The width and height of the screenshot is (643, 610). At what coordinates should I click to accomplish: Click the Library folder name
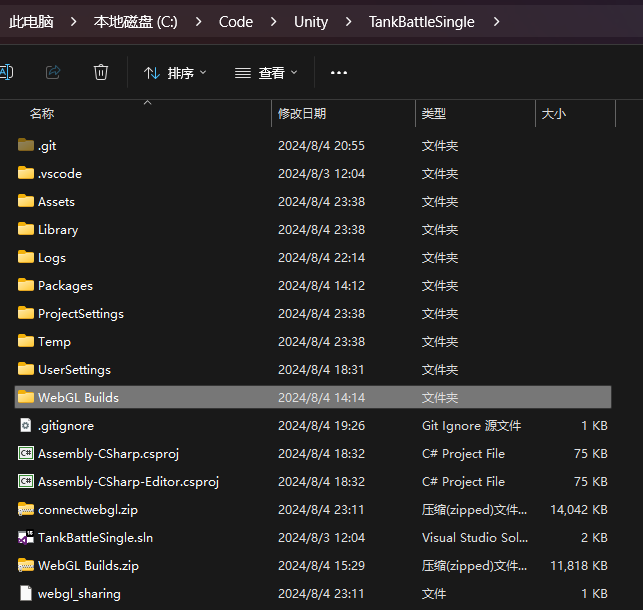(x=58, y=230)
